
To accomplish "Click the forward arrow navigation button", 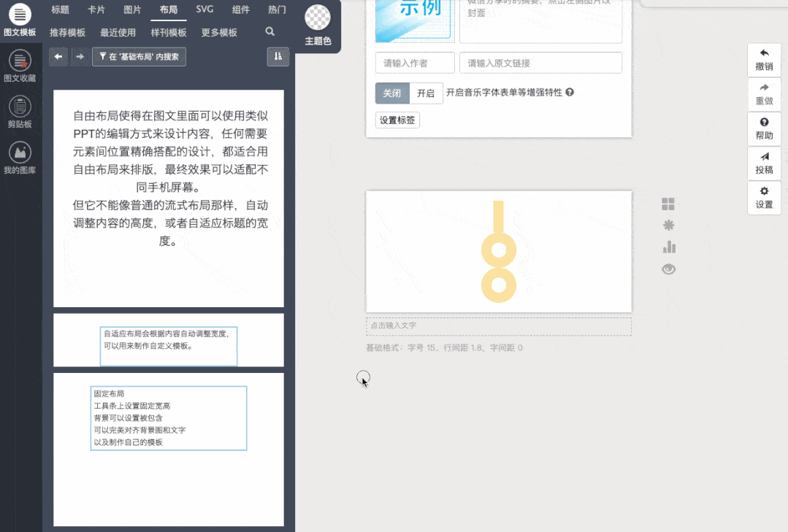I will (x=80, y=56).
